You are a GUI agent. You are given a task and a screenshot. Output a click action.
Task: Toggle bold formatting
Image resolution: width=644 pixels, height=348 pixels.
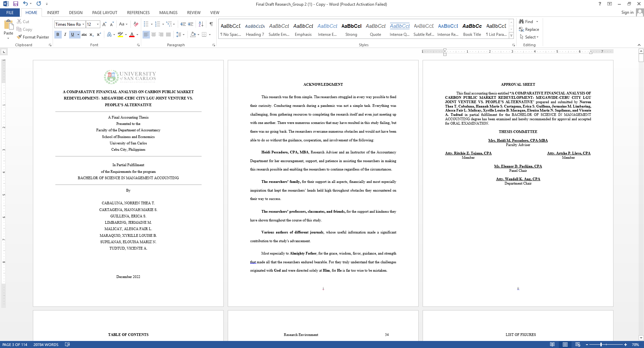pos(58,34)
